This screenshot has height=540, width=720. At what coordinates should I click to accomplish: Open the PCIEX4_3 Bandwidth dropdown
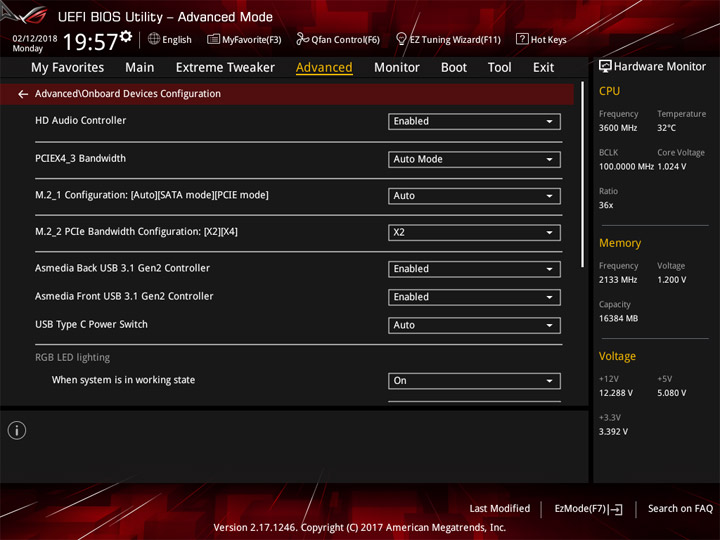[x=474, y=159]
